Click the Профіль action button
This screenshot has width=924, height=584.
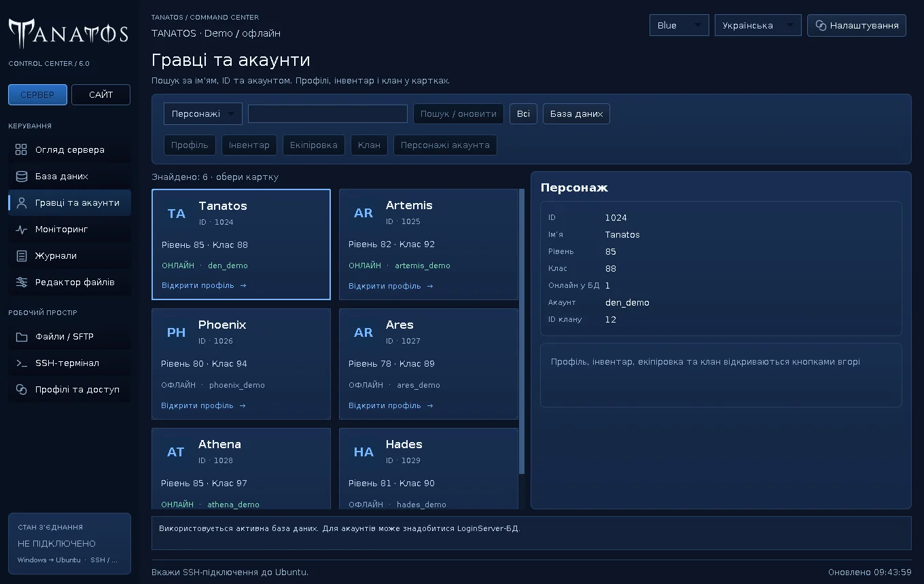[x=190, y=145]
